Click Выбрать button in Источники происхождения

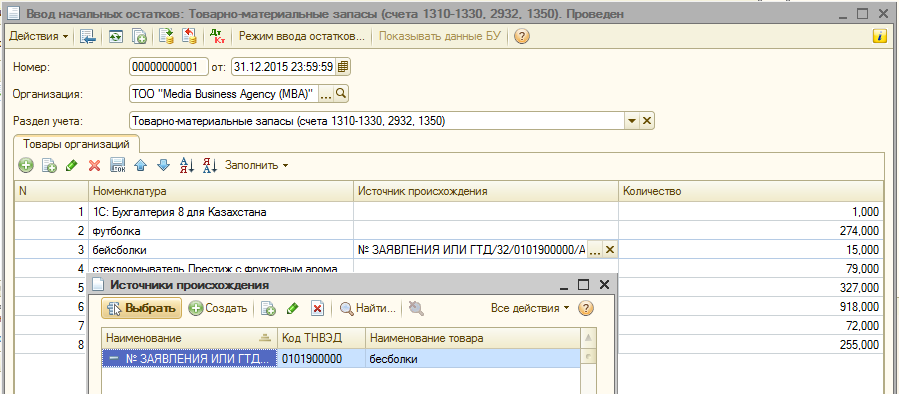pos(142,308)
